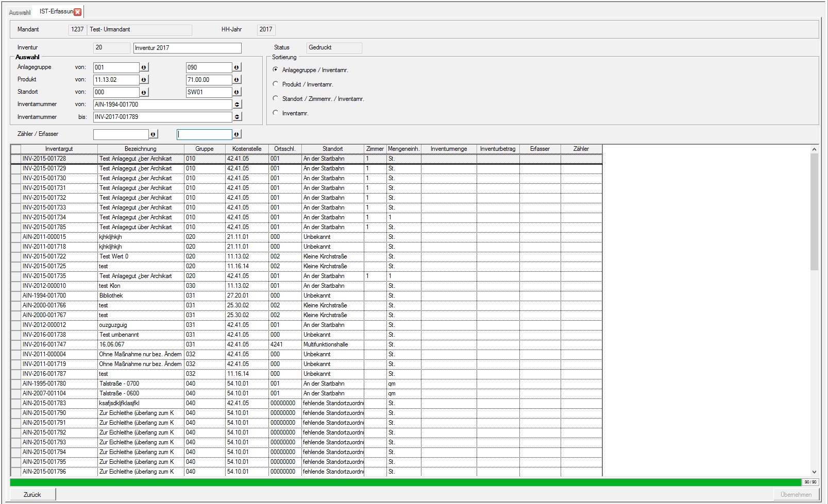Click the green progress bar showing 90/90
828x504 pixels.
[405, 482]
